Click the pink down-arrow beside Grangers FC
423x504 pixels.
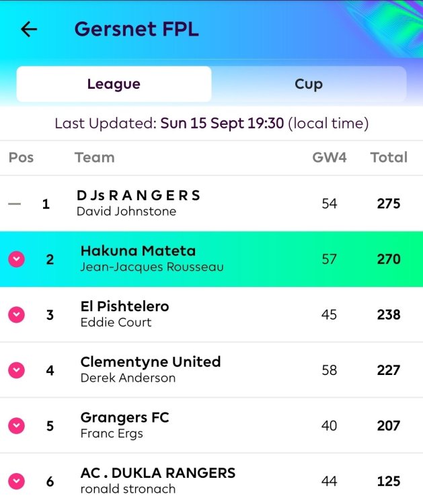16,426
